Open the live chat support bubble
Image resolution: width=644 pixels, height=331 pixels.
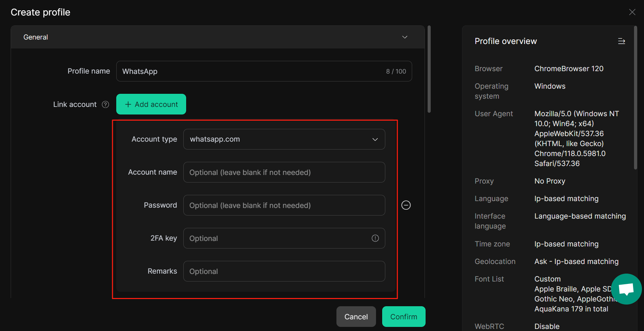(626, 289)
